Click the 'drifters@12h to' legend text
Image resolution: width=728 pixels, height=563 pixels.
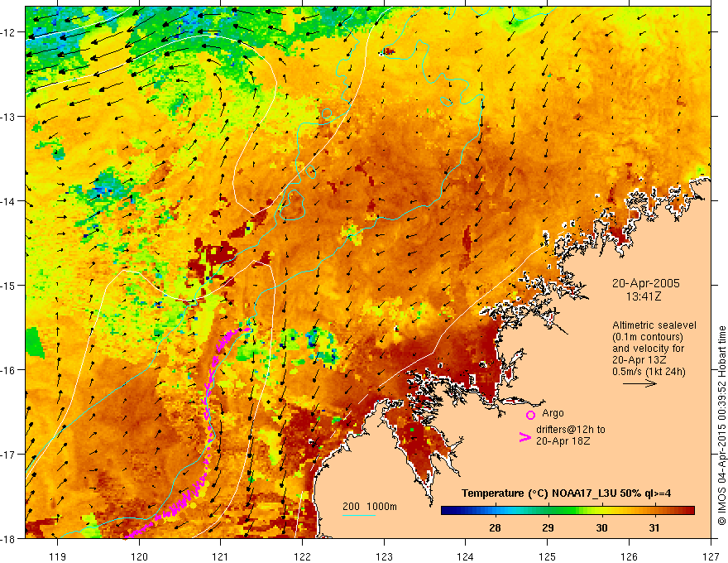[x=571, y=430]
